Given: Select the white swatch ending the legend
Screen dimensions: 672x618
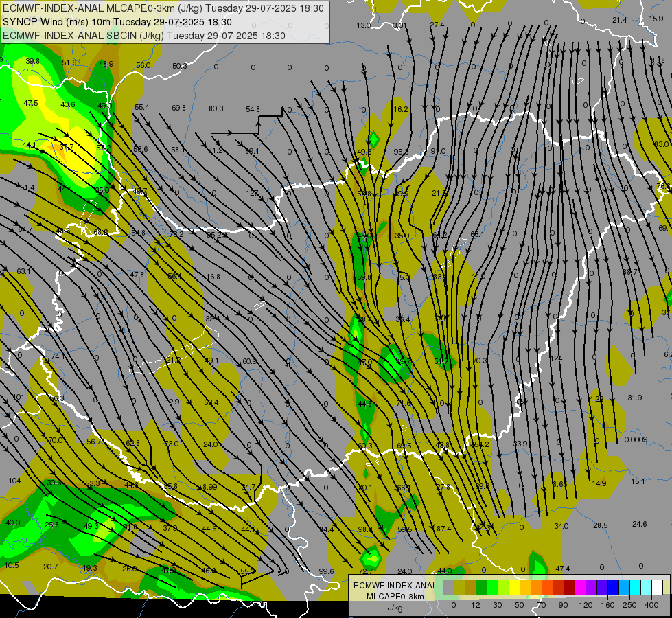Looking at the screenshot, I should 658,587.
